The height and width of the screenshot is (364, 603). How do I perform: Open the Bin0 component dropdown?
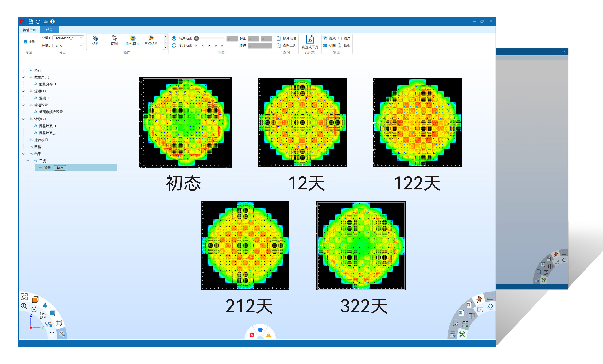(68, 46)
